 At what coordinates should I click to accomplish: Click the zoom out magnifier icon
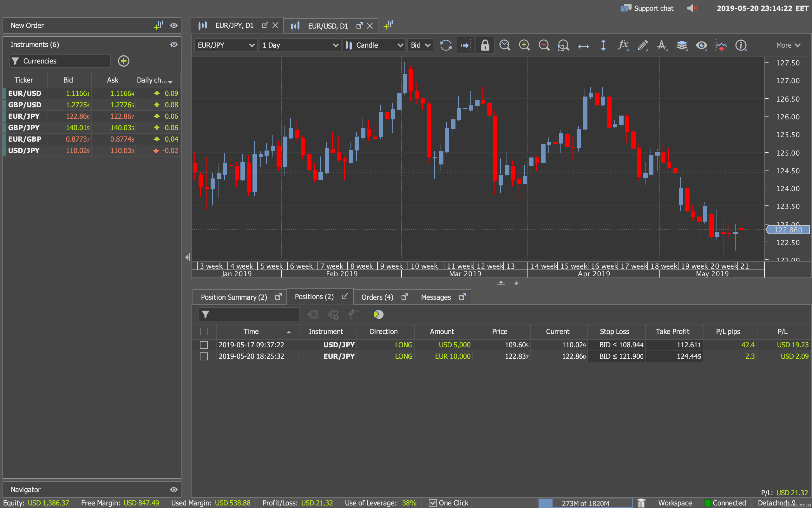544,45
